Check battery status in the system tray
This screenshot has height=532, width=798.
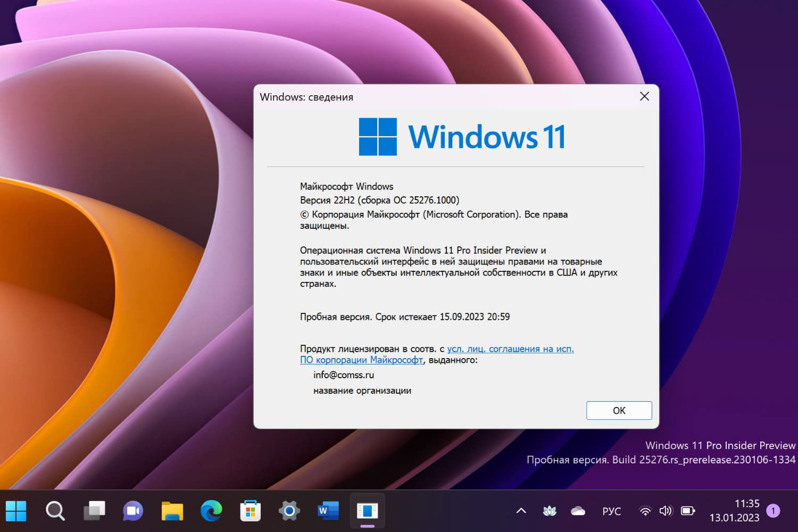(687, 511)
